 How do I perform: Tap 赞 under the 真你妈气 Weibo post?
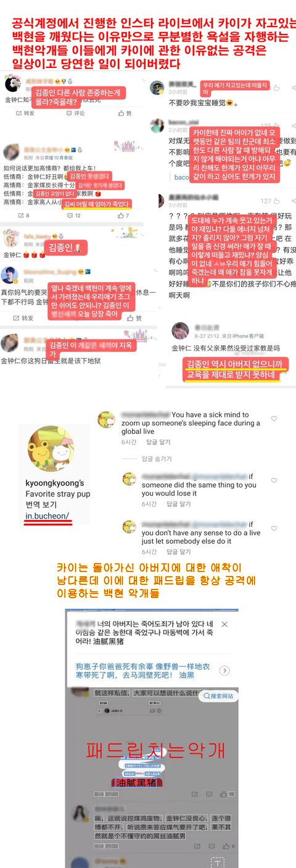coord(134,318)
